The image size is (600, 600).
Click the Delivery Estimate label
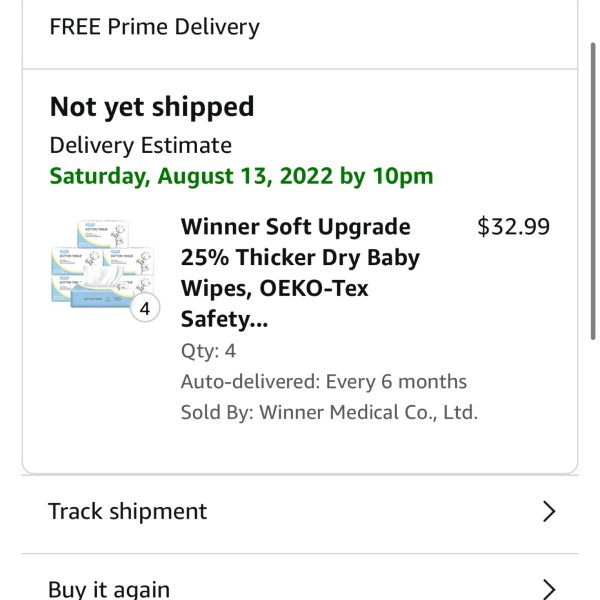(140, 146)
